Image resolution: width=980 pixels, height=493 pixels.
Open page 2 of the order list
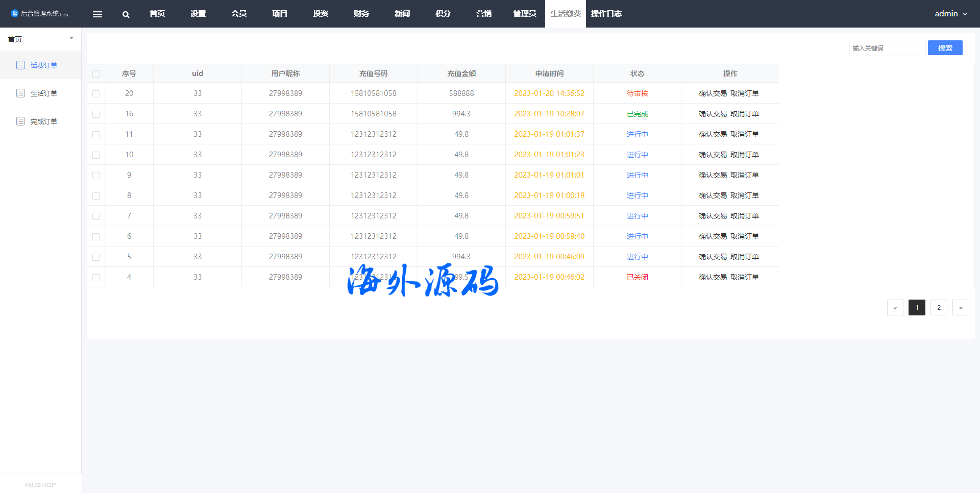tap(938, 308)
